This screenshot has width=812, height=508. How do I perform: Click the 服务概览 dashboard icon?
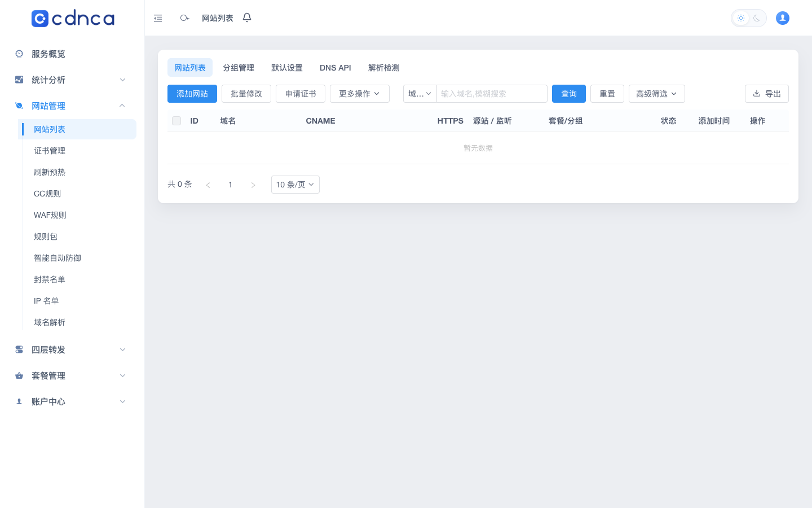click(19, 54)
